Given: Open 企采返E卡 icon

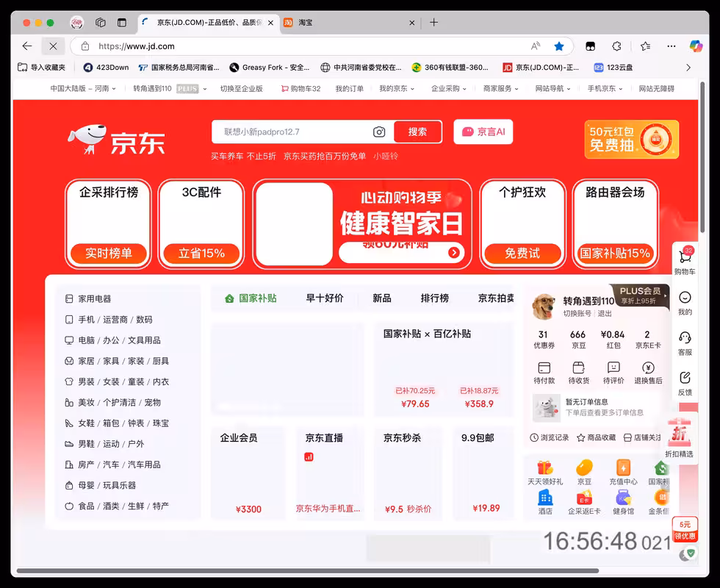Looking at the screenshot, I should coord(584,502).
